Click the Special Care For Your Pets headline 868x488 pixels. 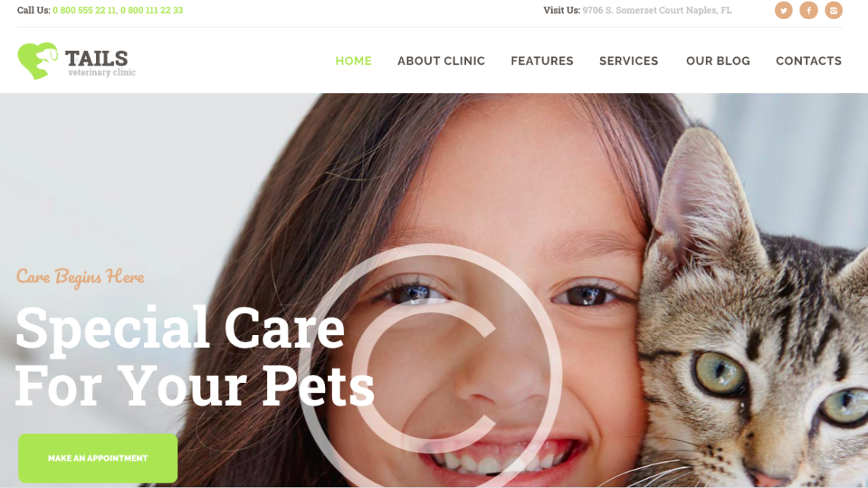point(195,357)
